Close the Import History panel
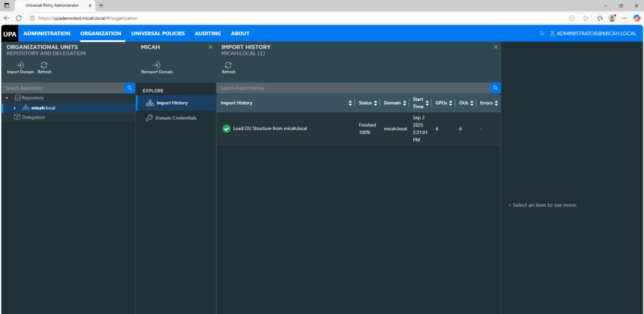The width and height of the screenshot is (644, 314). coord(496,47)
